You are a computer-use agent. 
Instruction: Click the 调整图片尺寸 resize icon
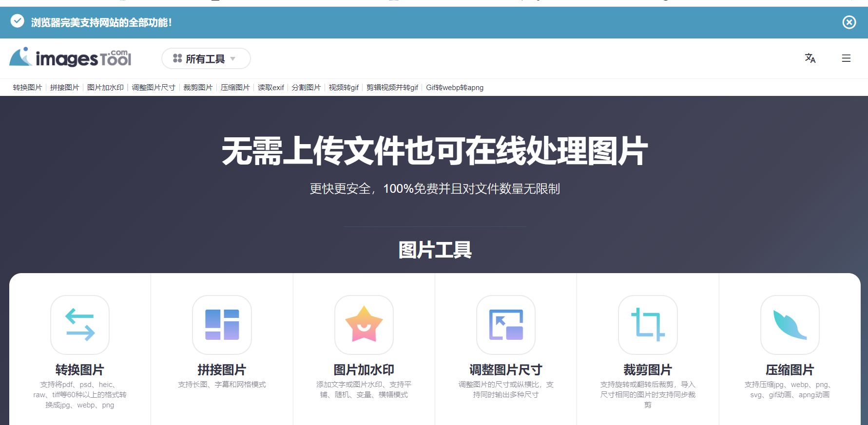(x=506, y=325)
